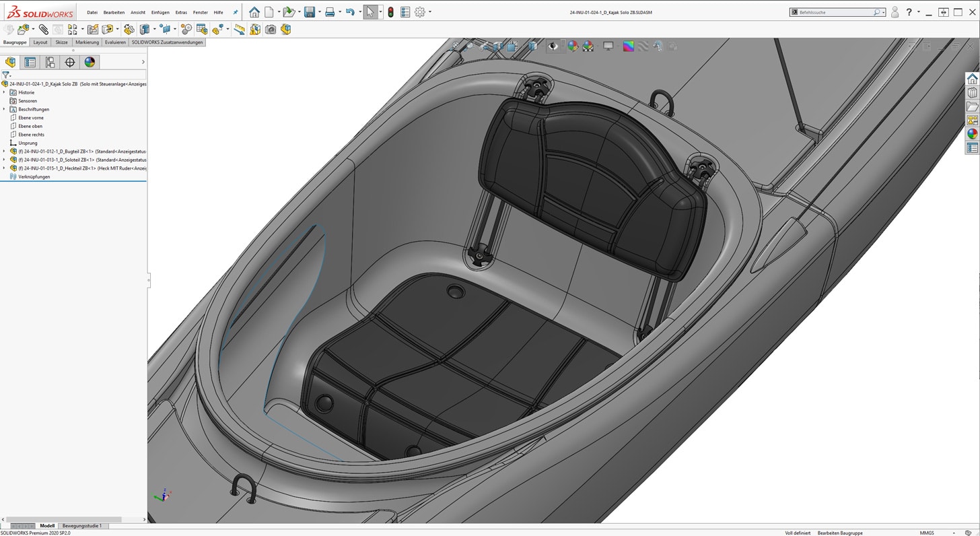The width and height of the screenshot is (980, 536).
Task: Open the Appearances sphere in the right task pane
Action: [x=972, y=134]
